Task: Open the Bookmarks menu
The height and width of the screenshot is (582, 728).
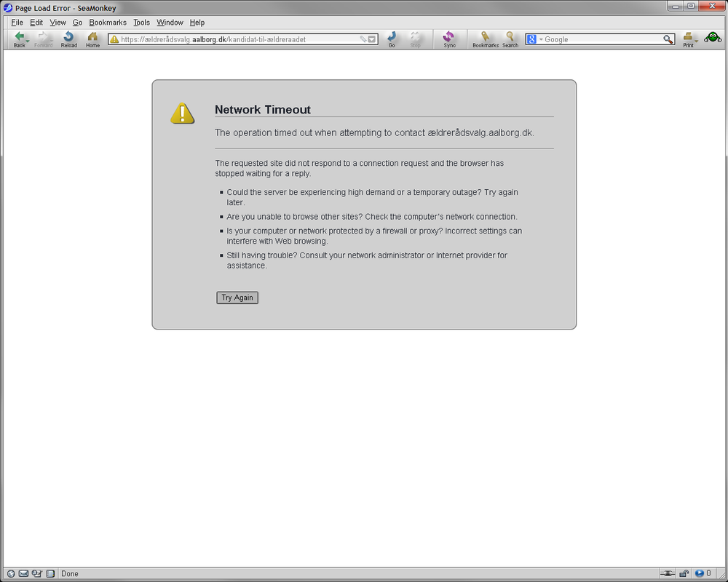Action: (x=108, y=23)
